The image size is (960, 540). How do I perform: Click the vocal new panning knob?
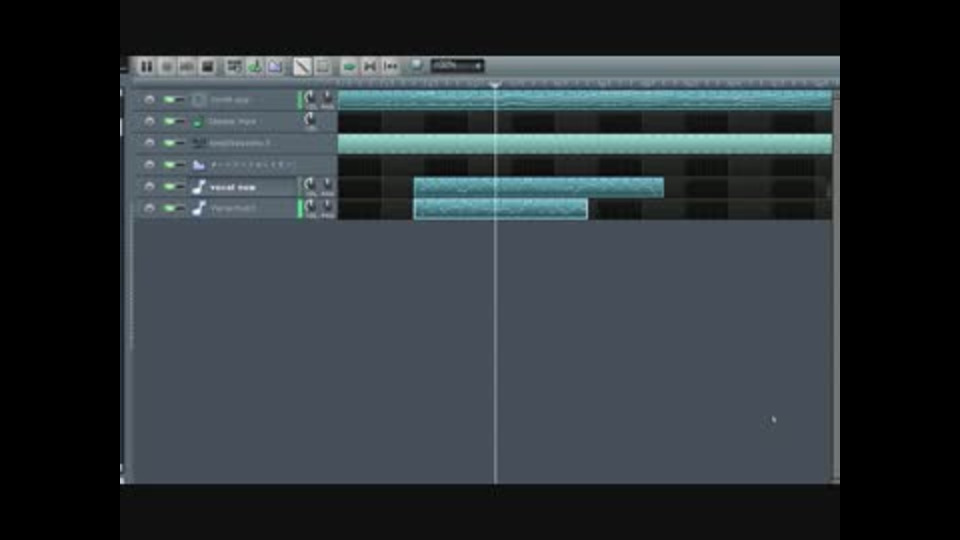point(328,184)
